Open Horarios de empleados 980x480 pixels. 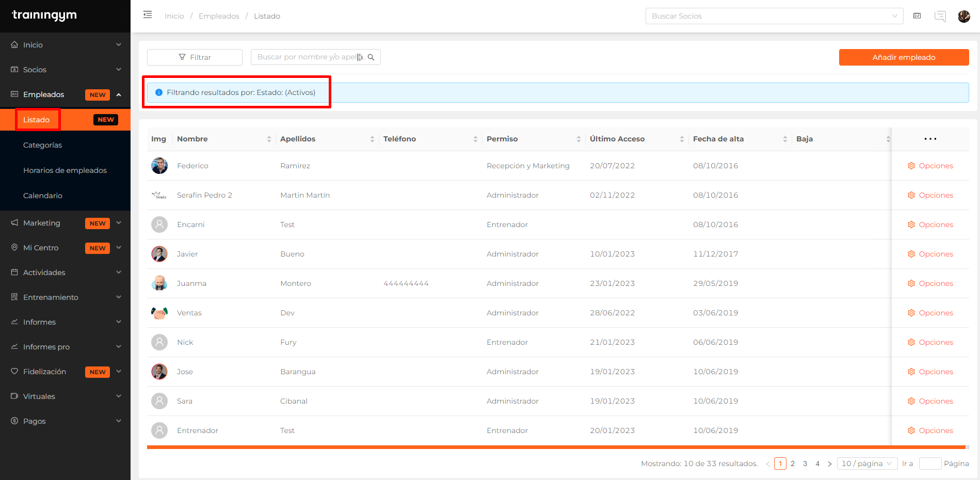(x=65, y=170)
